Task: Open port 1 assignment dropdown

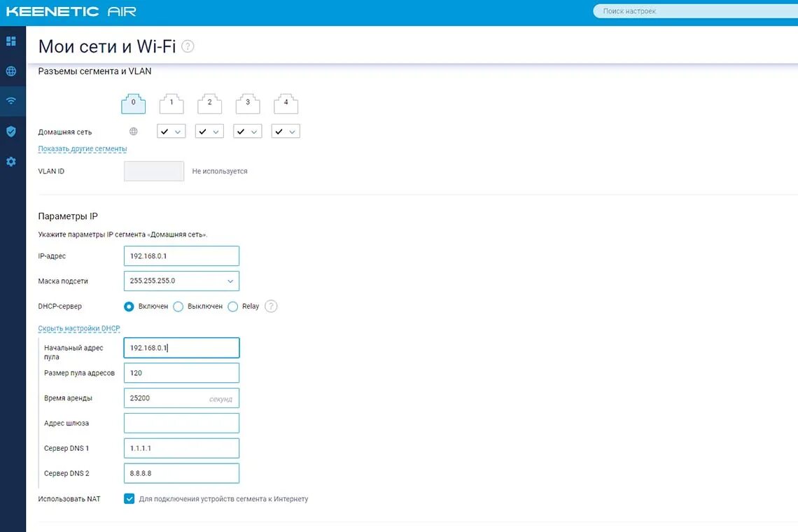Action: [x=171, y=132]
